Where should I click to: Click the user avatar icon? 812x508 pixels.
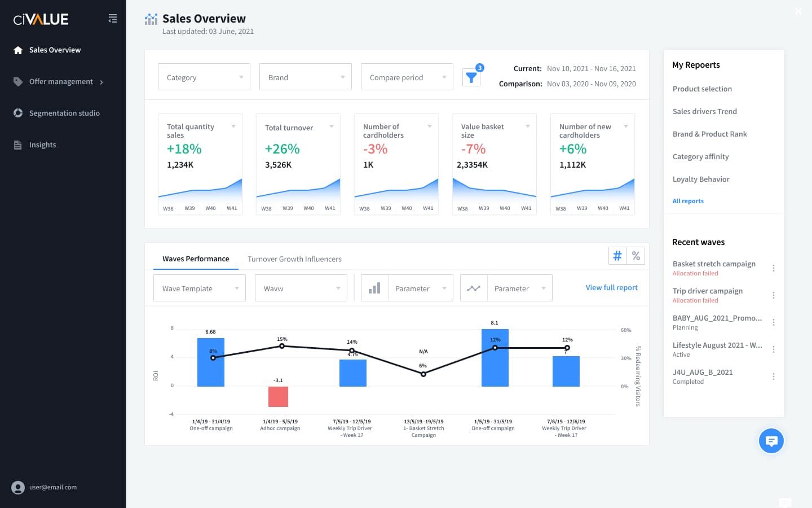tap(18, 487)
